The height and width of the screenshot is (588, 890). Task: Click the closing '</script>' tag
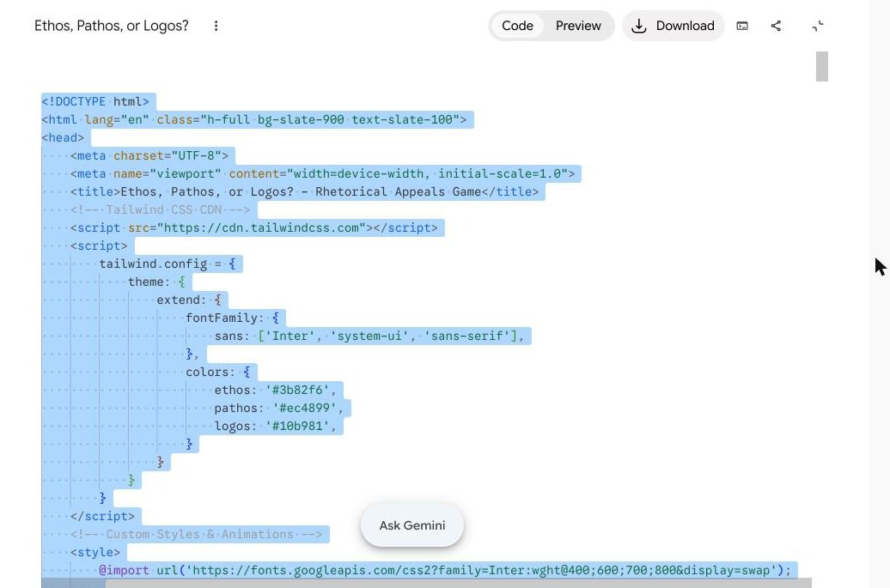(x=103, y=517)
